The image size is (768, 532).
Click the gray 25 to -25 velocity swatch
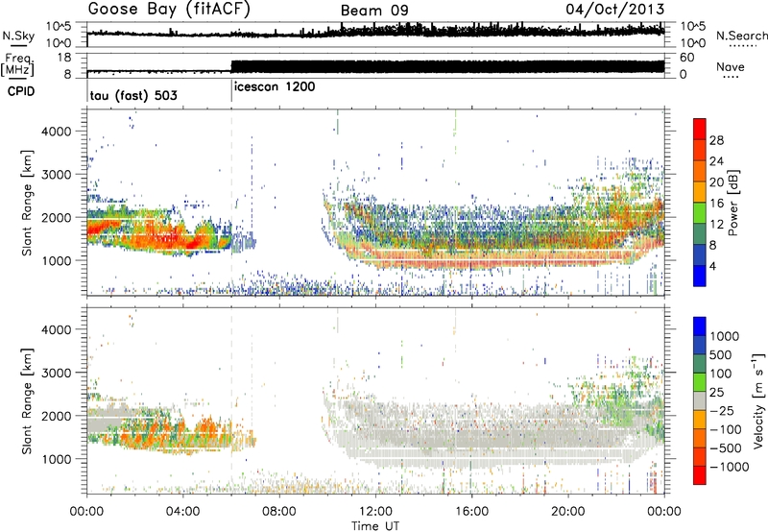point(700,400)
